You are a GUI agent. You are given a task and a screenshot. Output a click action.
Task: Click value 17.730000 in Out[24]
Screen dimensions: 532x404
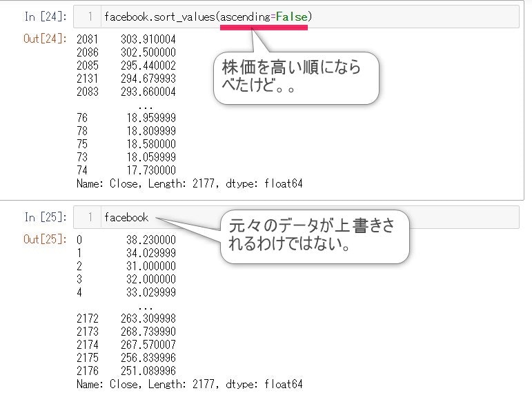(x=151, y=170)
